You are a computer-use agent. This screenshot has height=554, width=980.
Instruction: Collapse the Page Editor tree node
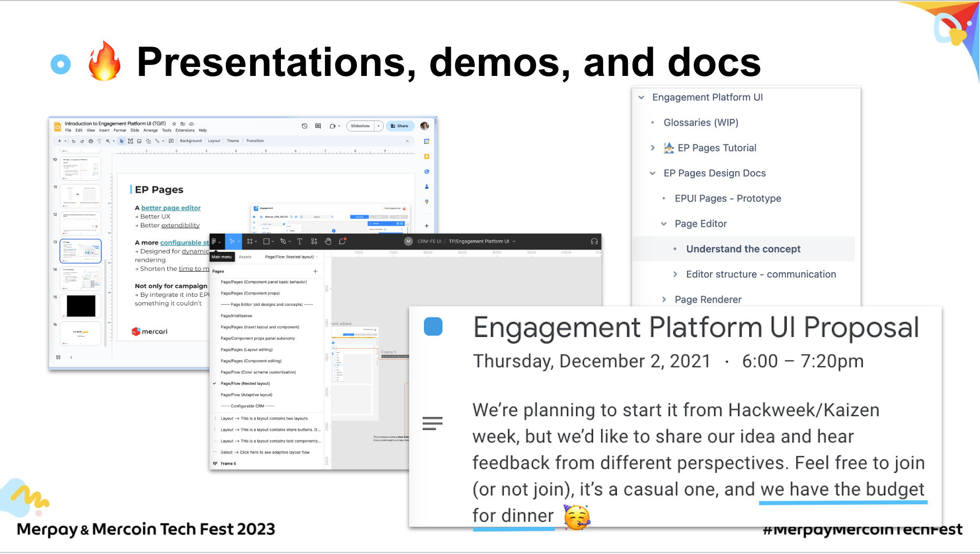point(664,224)
